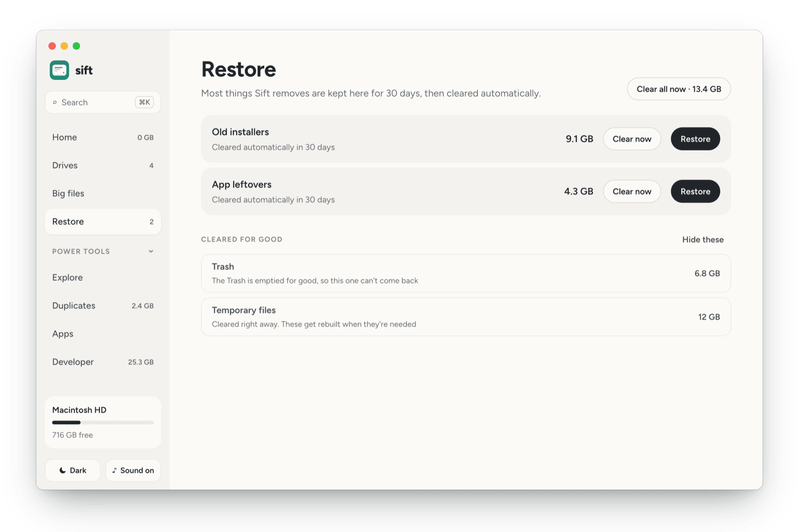Viewport: 799px width, 532px height.
Task: Focus the Search input field
Action: coord(103,102)
